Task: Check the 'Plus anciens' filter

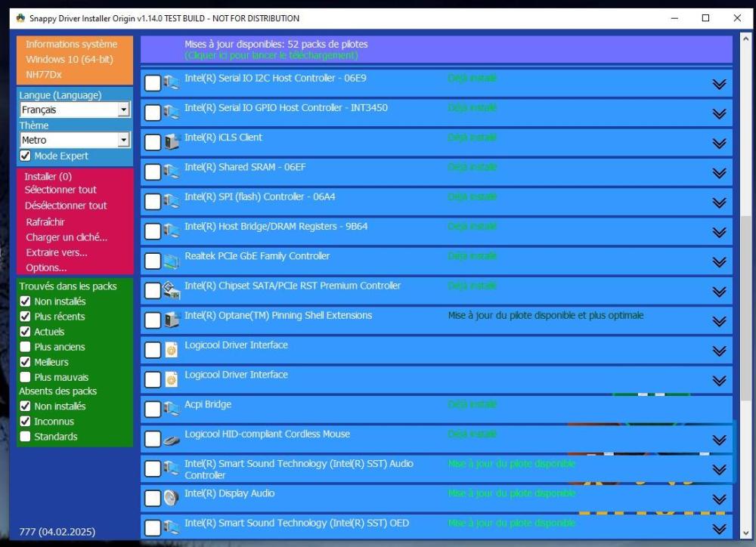Action: pyautogui.click(x=25, y=347)
